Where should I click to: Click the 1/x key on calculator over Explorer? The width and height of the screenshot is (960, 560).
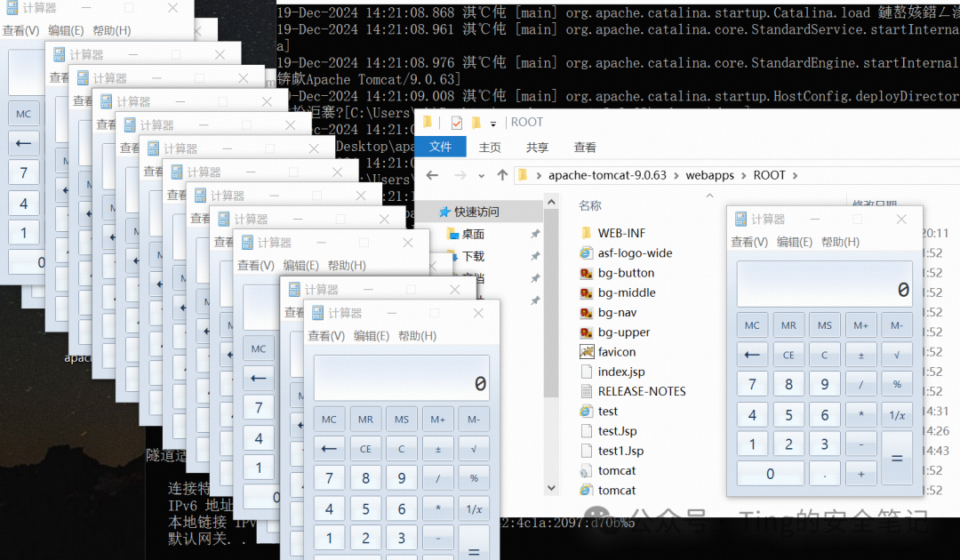tap(897, 415)
